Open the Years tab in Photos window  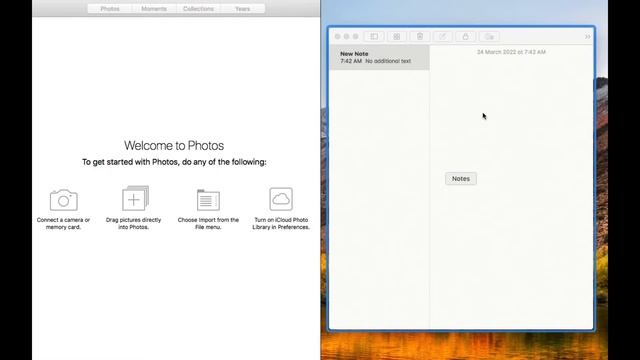click(x=242, y=9)
